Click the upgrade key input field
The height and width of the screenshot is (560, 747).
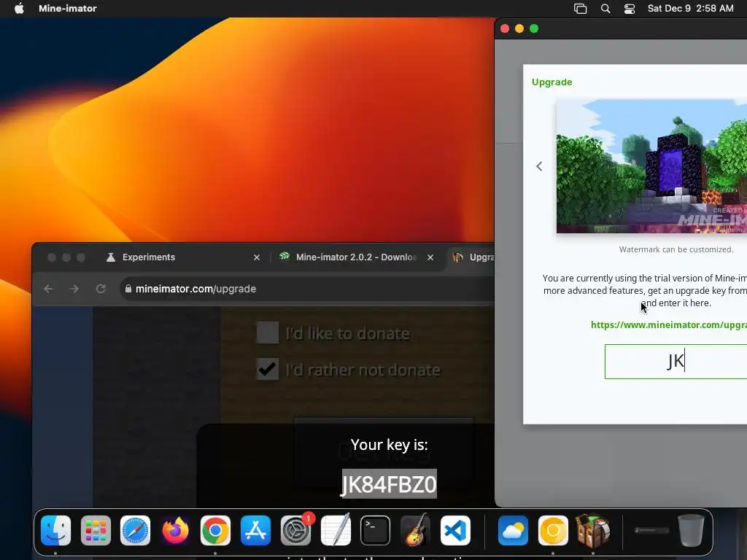(676, 362)
